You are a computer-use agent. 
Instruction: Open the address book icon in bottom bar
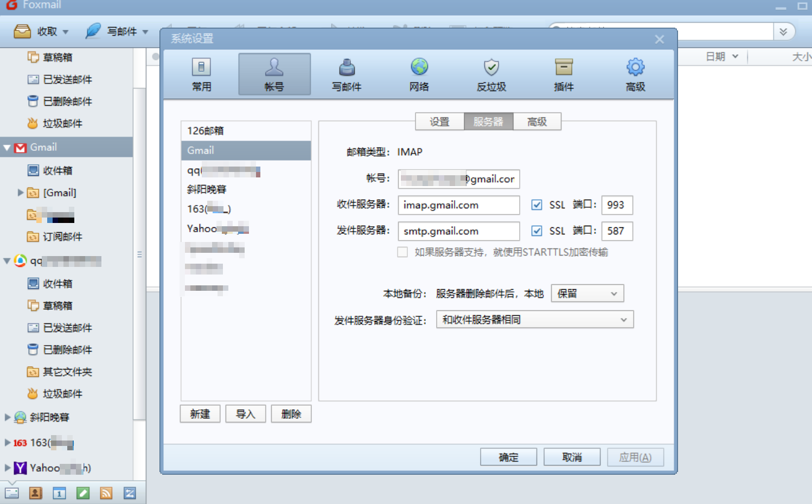click(x=36, y=493)
